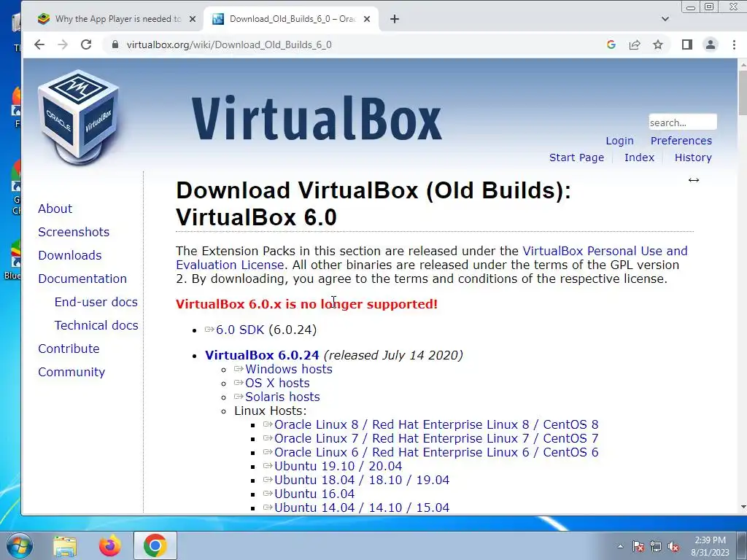Open About in sidebar
Viewport: 747px width, 560px height.
click(x=55, y=209)
